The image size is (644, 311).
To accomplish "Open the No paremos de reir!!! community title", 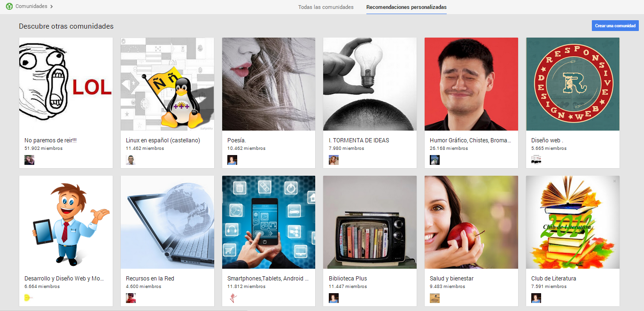I will pos(50,140).
